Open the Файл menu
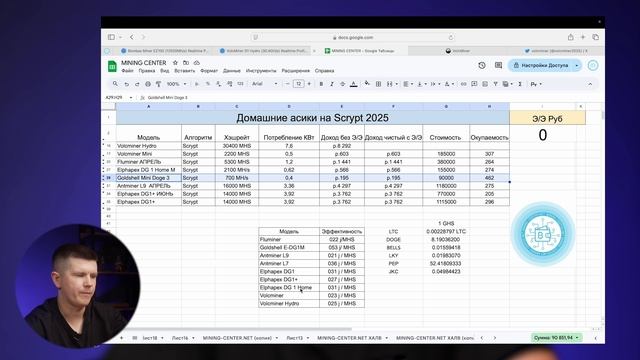 tap(127, 71)
